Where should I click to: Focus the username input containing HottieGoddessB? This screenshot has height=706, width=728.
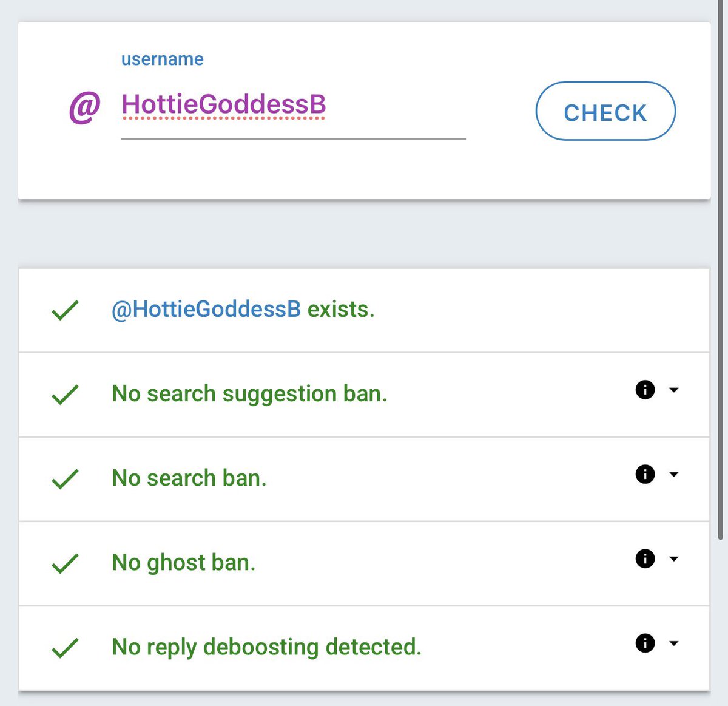coord(293,105)
